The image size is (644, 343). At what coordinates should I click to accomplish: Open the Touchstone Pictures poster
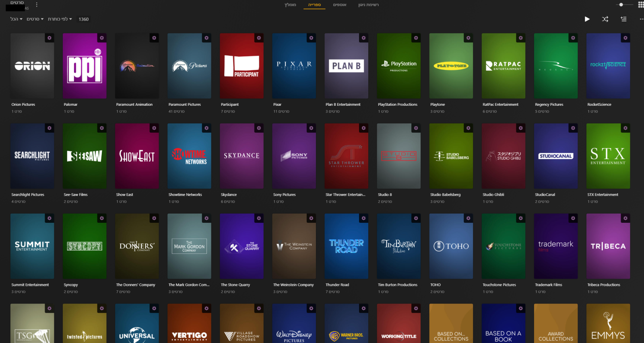click(503, 246)
